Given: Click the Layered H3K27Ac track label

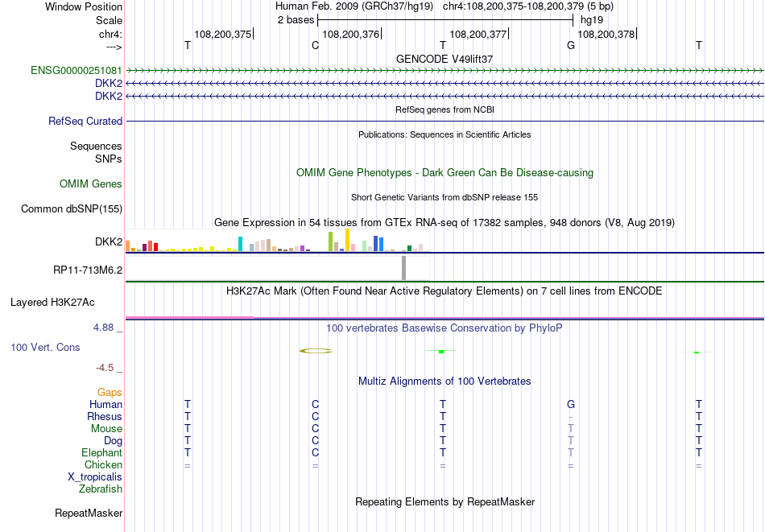Looking at the screenshot, I should 52,303.
